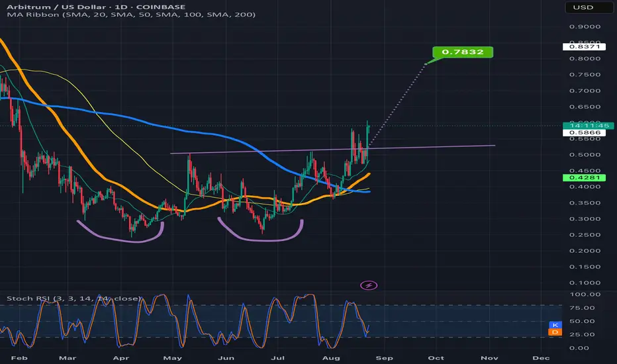Image resolution: width=617 pixels, height=364 pixels.
Task: Select the Stoch RSI indicator legend
Action: (73, 298)
